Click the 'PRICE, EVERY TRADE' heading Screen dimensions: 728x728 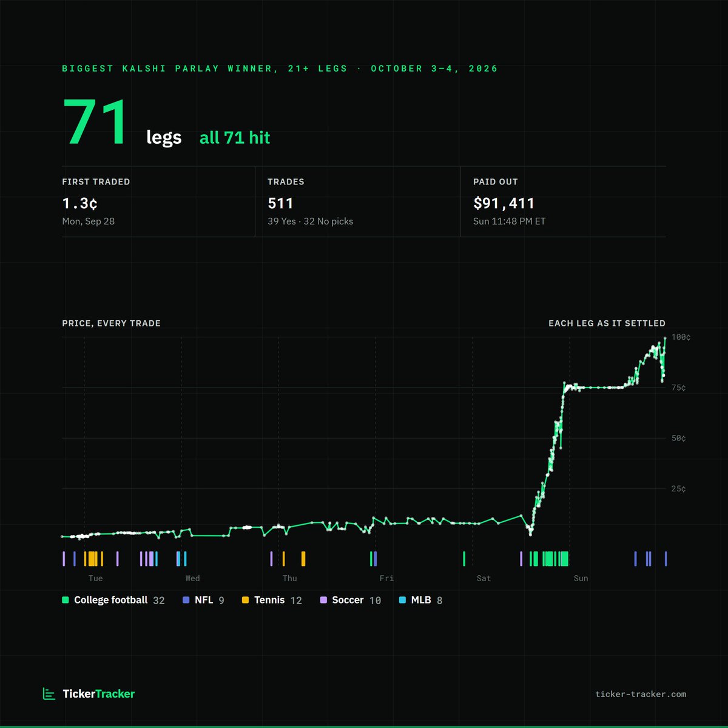pyautogui.click(x=111, y=323)
